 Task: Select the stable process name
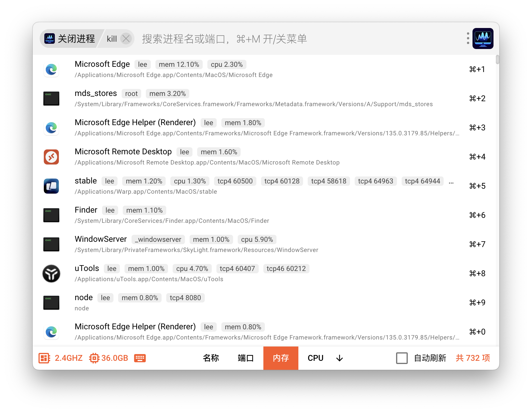[86, 181]
